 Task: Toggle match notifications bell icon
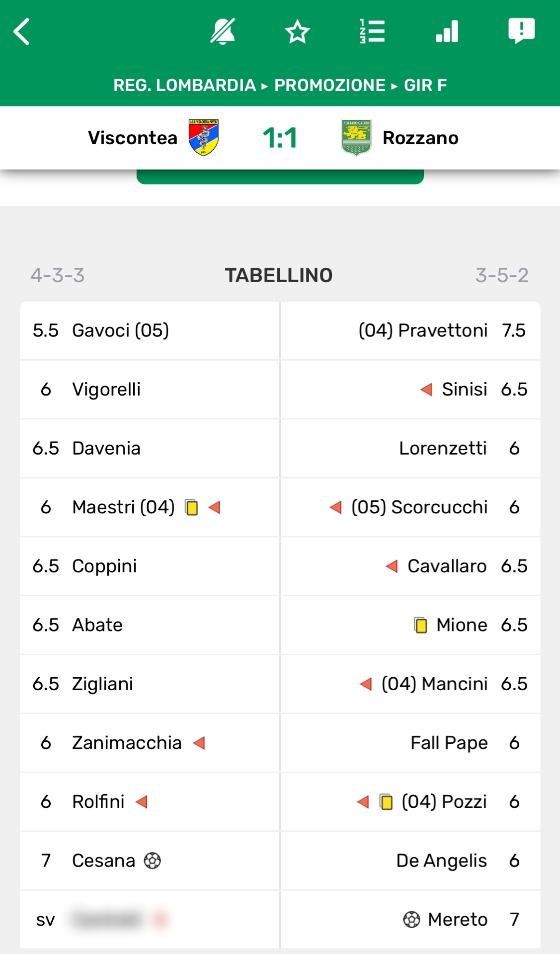[223, 31]
